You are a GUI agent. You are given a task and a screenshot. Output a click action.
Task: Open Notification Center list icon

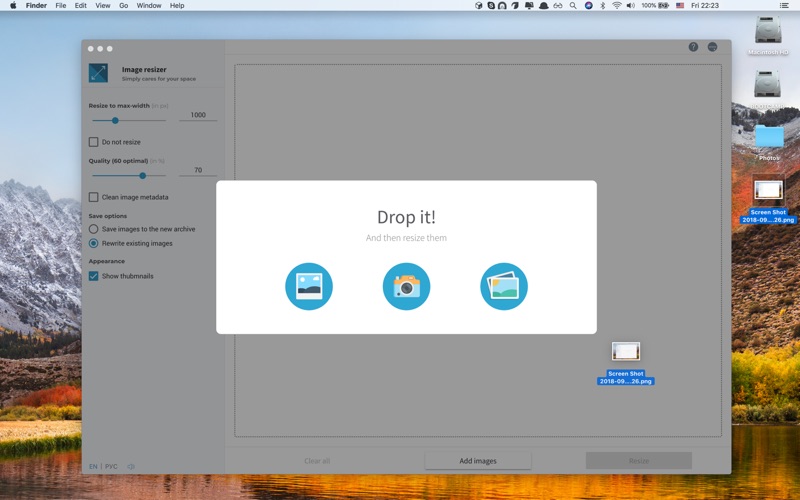coord(784,6)
